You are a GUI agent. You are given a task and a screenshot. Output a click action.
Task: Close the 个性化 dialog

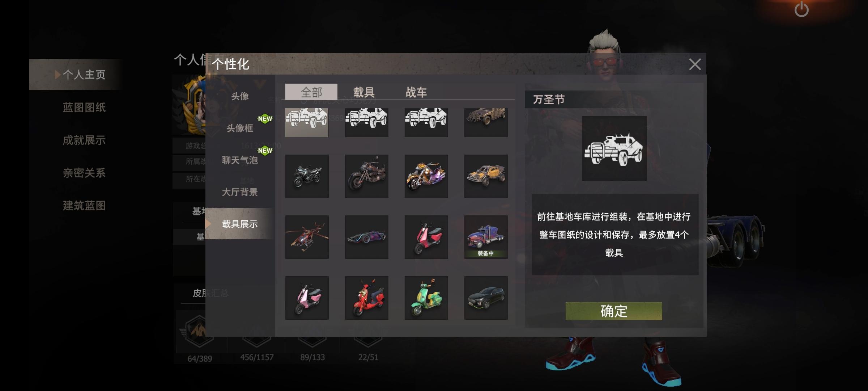pos(695,64)
